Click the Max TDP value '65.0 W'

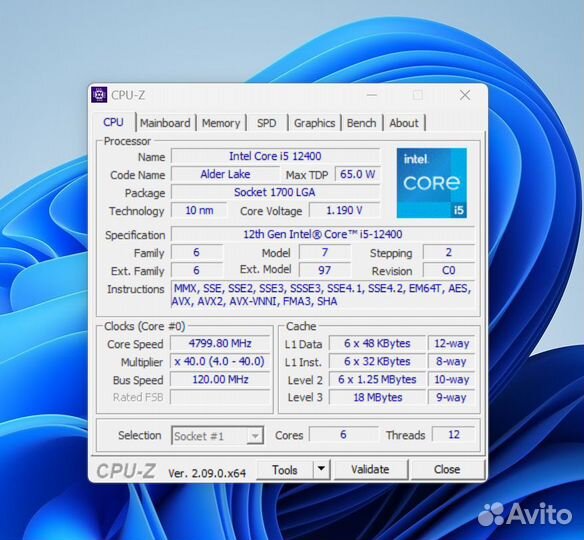click(x=358, y=174)
